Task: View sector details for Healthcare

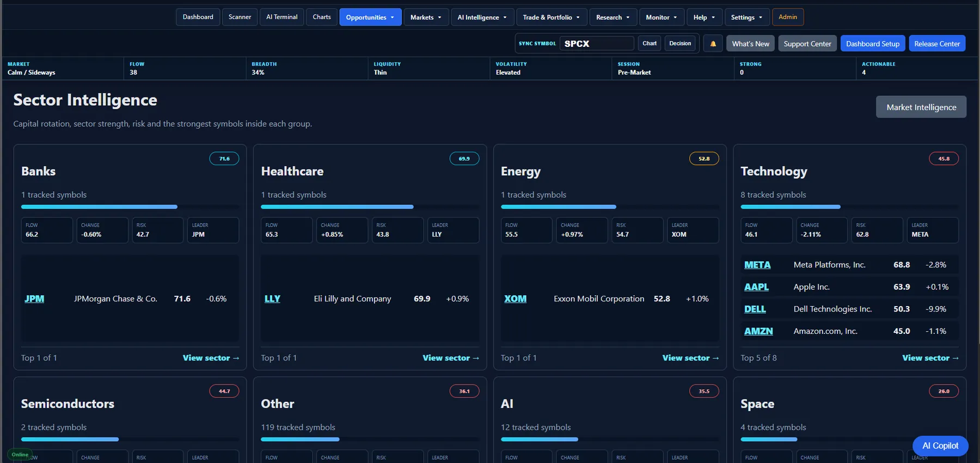Action: coord(451,358)
